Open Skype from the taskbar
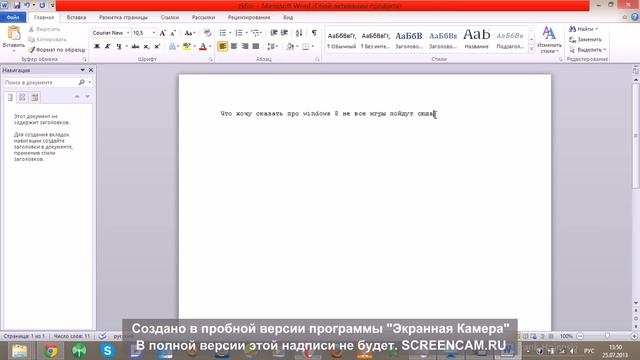The height and width of the screenshot is (360, 640). [107, 351]
